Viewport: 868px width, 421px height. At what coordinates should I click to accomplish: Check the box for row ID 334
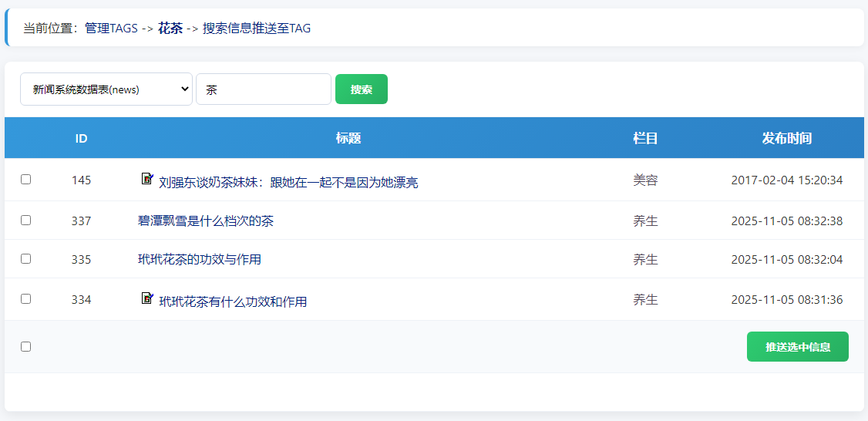point(25,299)
